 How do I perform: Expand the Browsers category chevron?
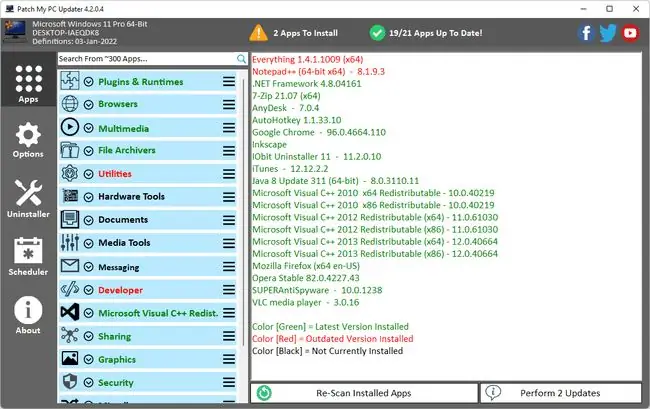pos(88,104)
